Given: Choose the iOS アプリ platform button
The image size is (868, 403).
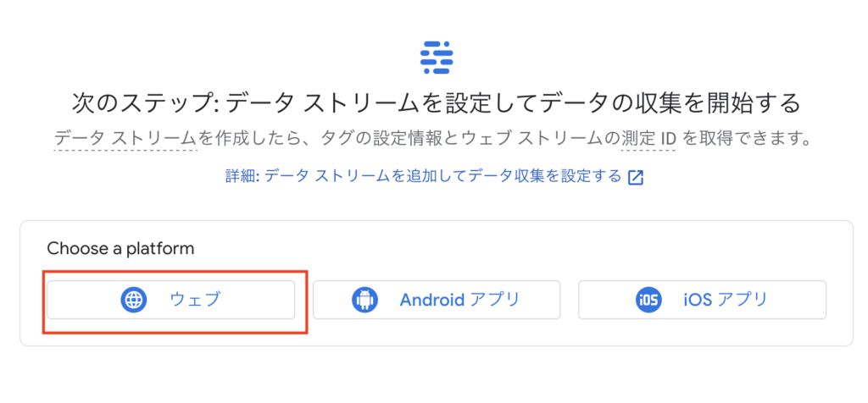Looking at the screenshot, I should 702,300.
